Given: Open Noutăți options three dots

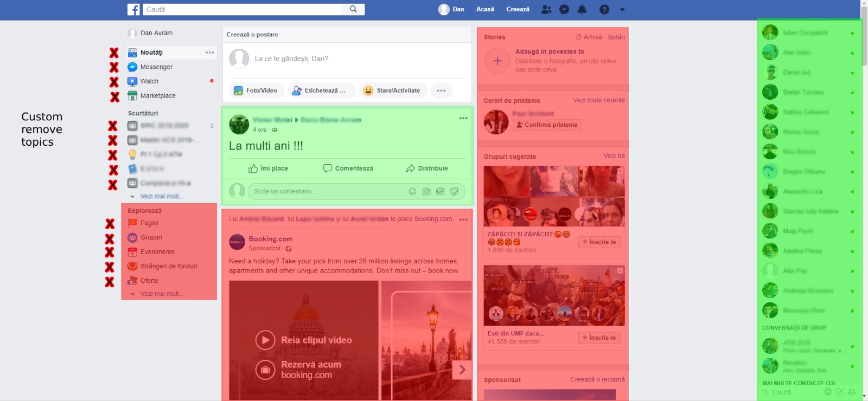Looking at the screenshot, I should pyautogui.click(x=210, y=53).
